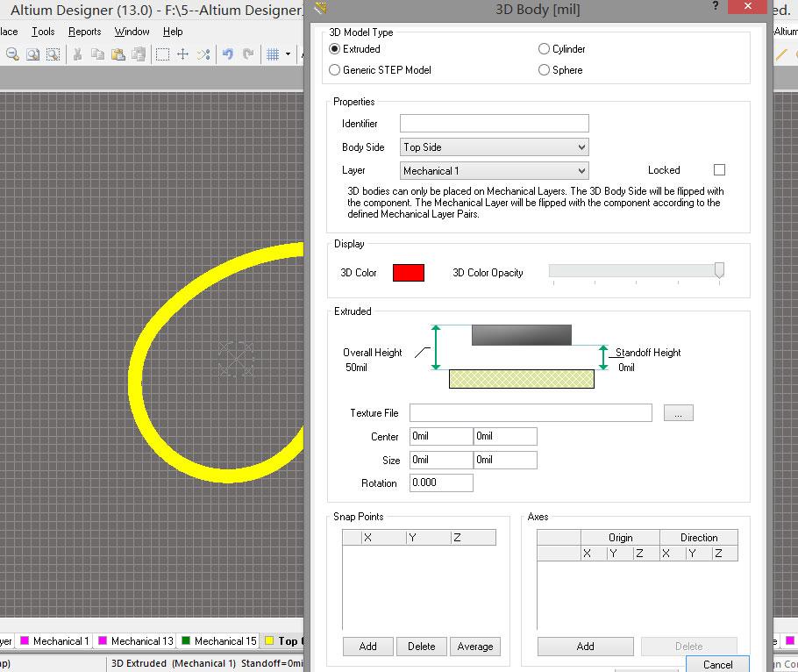Screen dimensions: 798x672
Task: Open the Layer dropdown showing Mechanical 1
Action: 494,171
